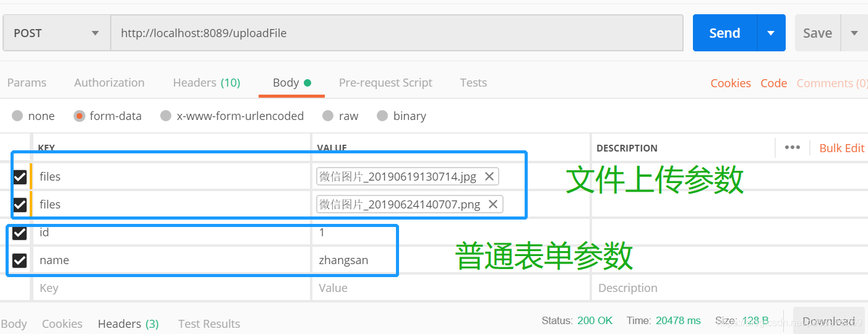Screen dimensions: 868x334
Task: Select the form-data body type radio
Action: click(x=79, y=116)
